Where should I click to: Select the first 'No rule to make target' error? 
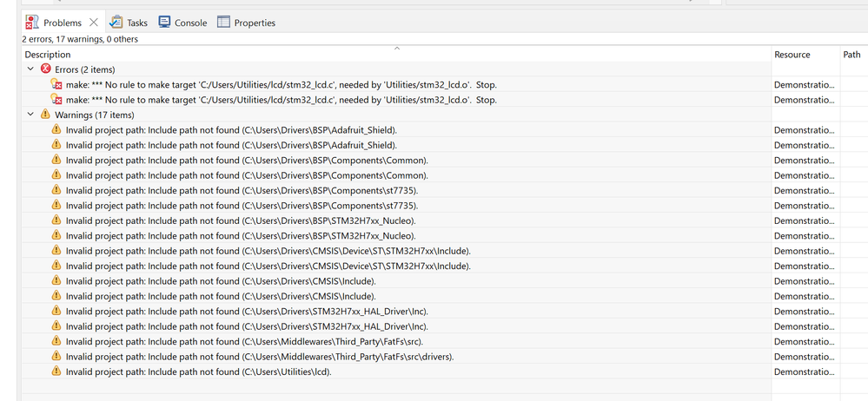pyautogui.click(x=282, y=84)
